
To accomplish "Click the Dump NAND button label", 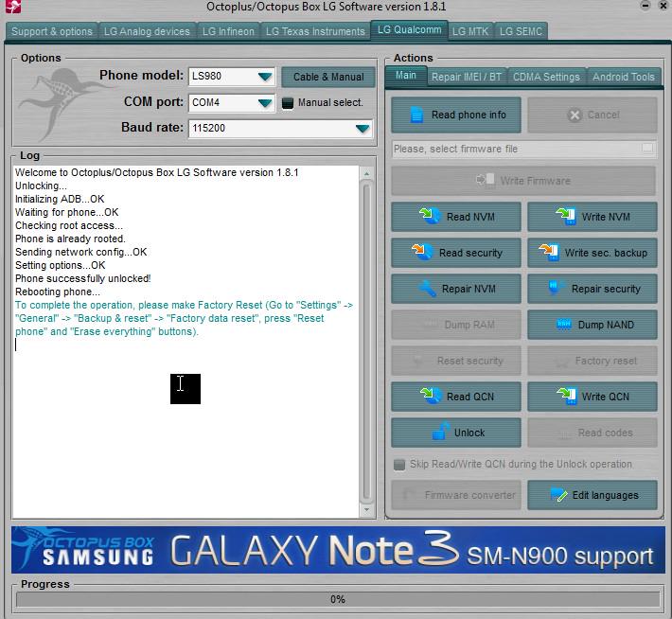I will coord(606,325).
